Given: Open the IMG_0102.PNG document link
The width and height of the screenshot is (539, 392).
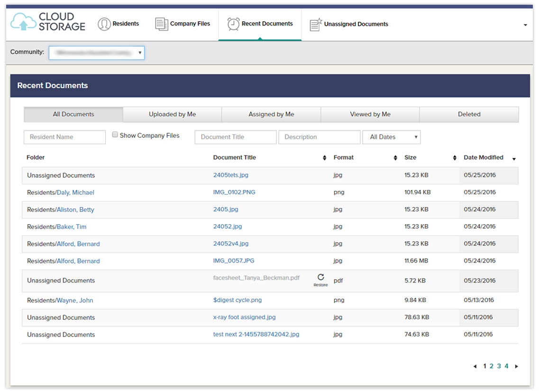Looking at the screenshot, I should (x=234, y=192).
